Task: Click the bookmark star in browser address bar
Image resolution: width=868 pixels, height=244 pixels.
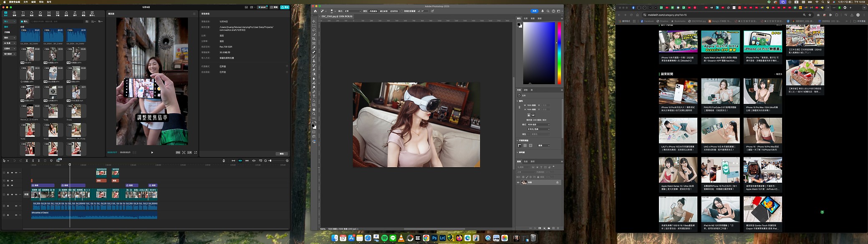Action: (810, 15)
